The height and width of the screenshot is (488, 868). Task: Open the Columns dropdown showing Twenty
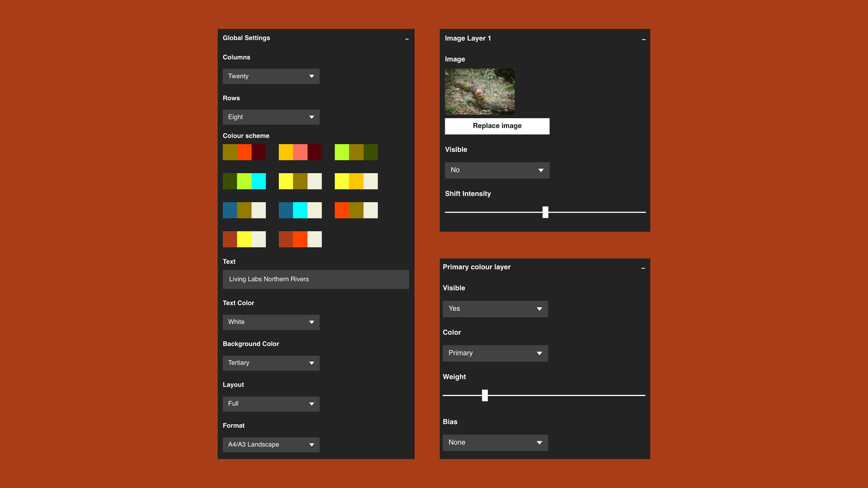(x=271, y=76)
